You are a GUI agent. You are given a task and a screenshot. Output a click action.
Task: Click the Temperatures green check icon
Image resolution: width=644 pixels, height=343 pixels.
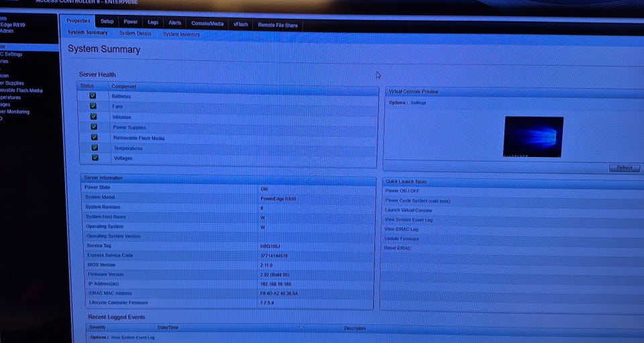pos(95,148)
